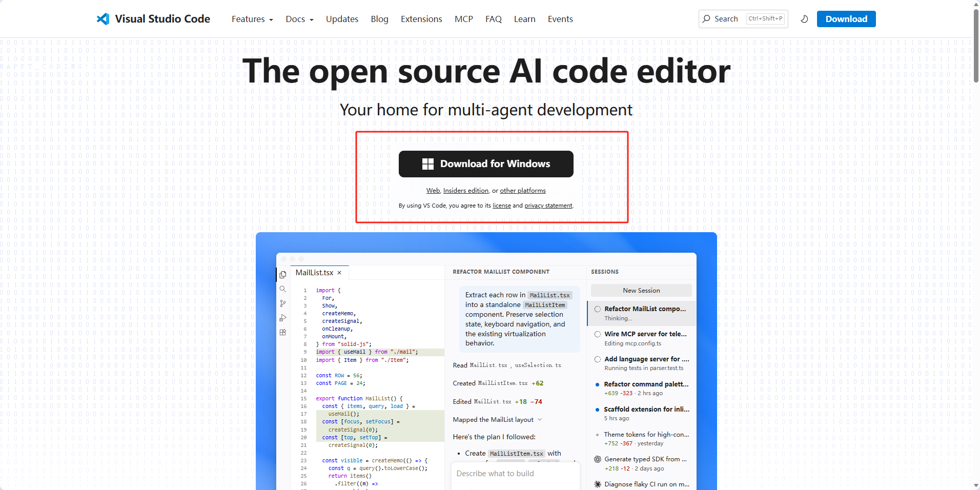
Task: Go to the Blog page
Action: click(379, 19)
